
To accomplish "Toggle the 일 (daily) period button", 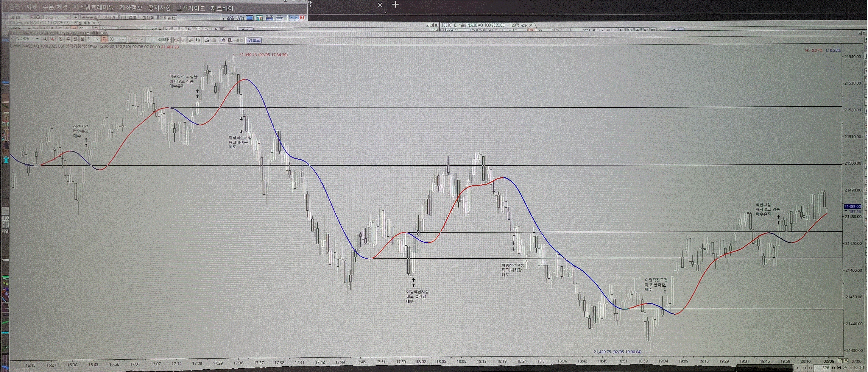I will [61, 39].
